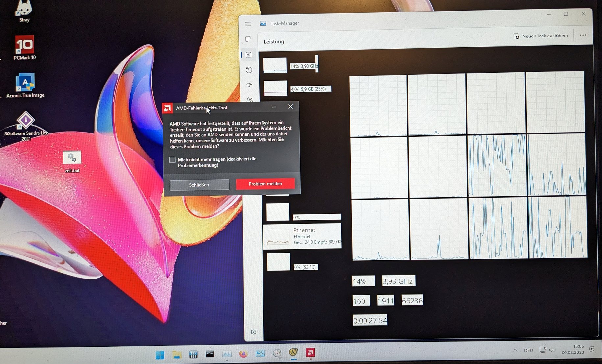
Task: Open the DEU keyboard language switcher
Action: click(528, 350)
